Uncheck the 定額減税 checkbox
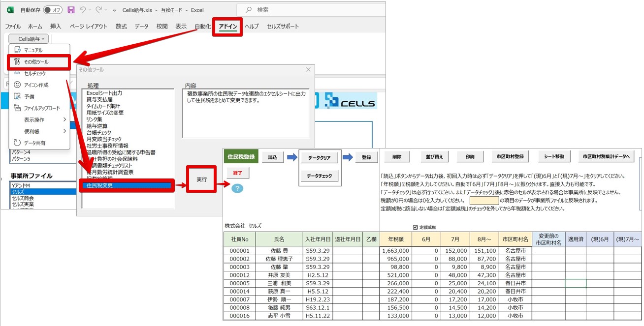Image resolution: width=644 pixels, height=326 pixels. [416, 227]
